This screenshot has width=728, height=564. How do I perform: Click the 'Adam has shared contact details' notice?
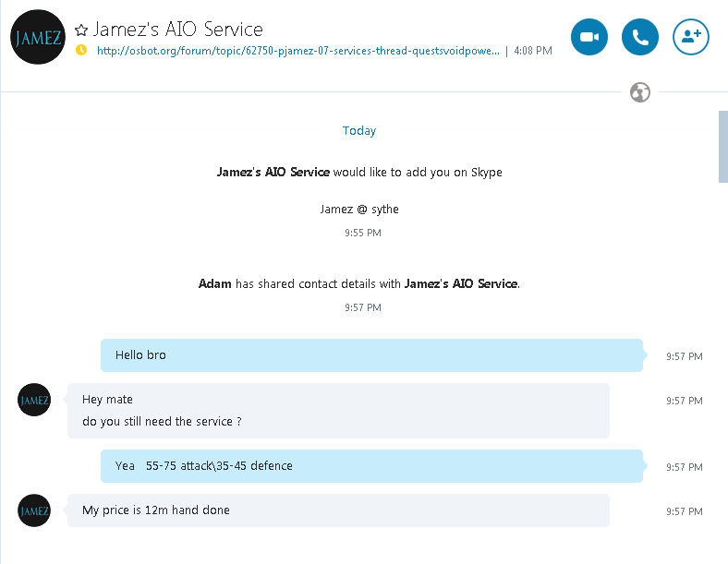[x=359, y=284]
